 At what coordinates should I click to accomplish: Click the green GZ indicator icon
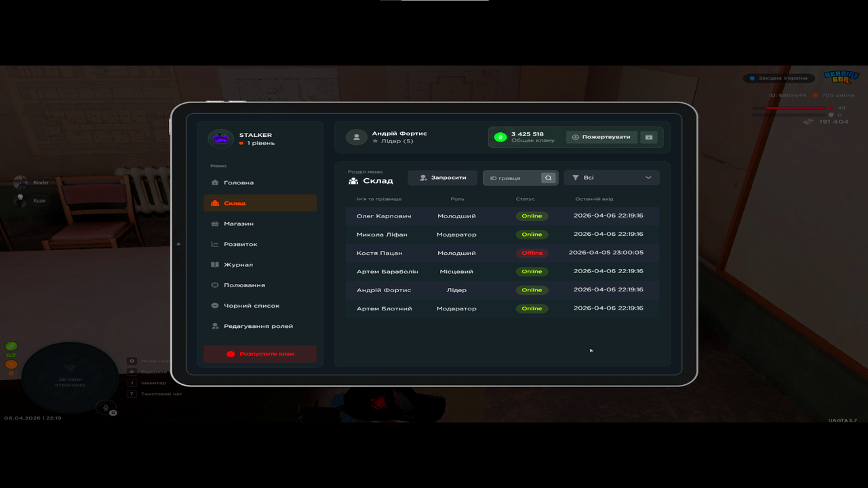click(x=11, y=346)
